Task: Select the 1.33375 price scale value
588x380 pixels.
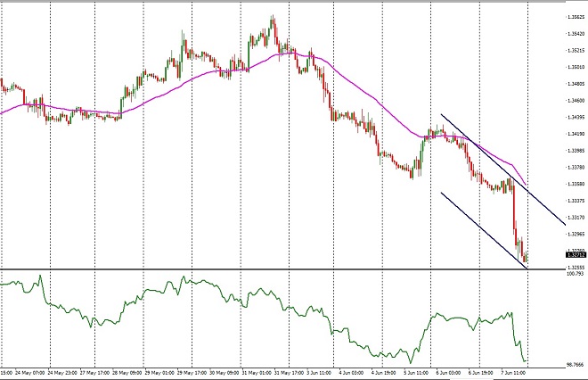Action: click(576, 201)
